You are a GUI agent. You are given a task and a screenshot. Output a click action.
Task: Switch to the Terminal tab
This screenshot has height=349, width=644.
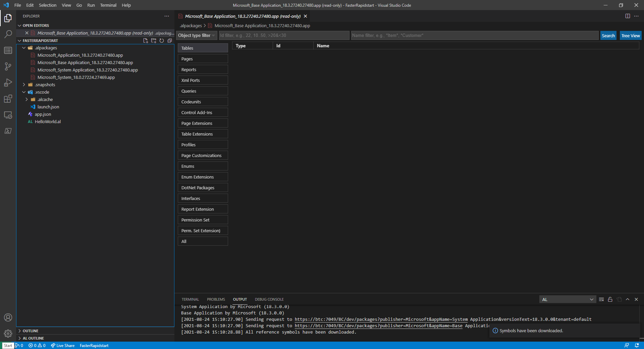[x=190, y=299]
